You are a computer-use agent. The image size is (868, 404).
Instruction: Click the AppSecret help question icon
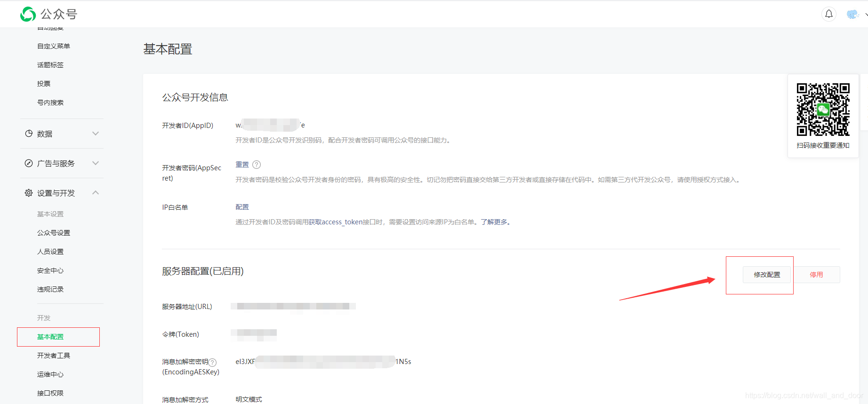pyautogui.click(x=257, y=165)
